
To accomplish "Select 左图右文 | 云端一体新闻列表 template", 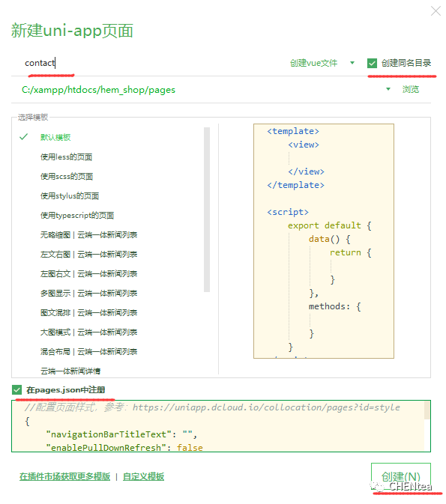I will pyautogui.click(x=88, y=274).
